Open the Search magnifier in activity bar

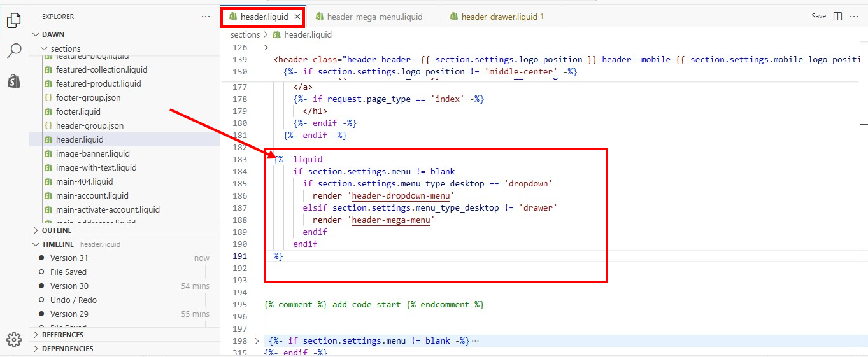point(13,52)
